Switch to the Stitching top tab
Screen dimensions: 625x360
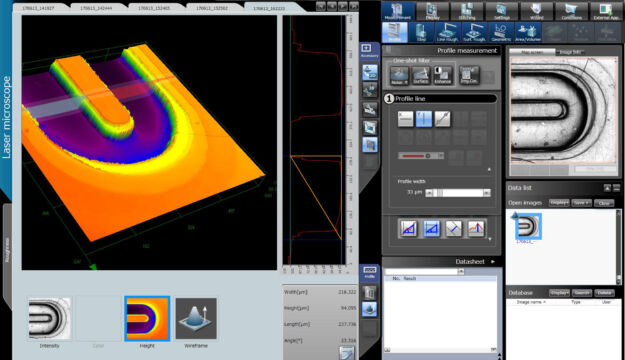tap(467, 11)
